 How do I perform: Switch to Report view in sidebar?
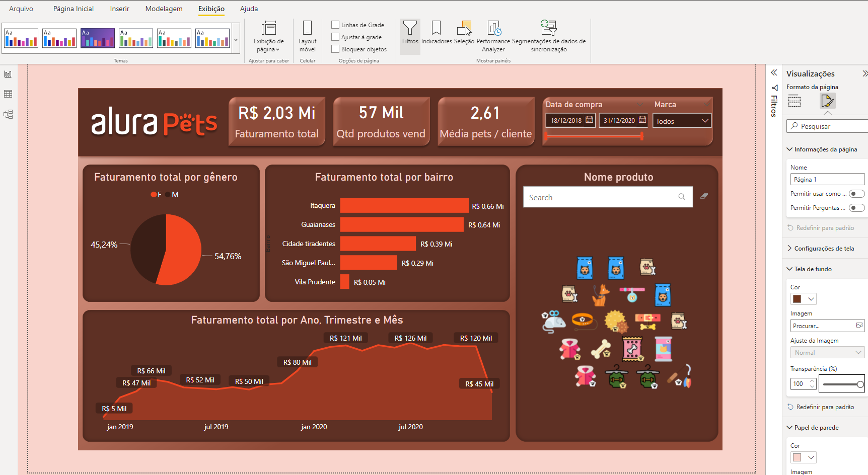(8, 74)
